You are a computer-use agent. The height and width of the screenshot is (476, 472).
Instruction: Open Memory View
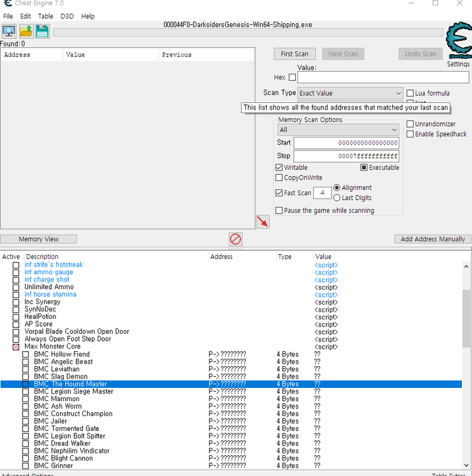39,239
